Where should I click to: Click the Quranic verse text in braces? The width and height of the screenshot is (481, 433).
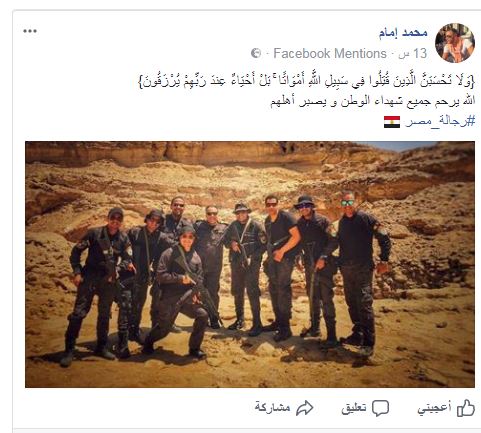click(306, 81)
